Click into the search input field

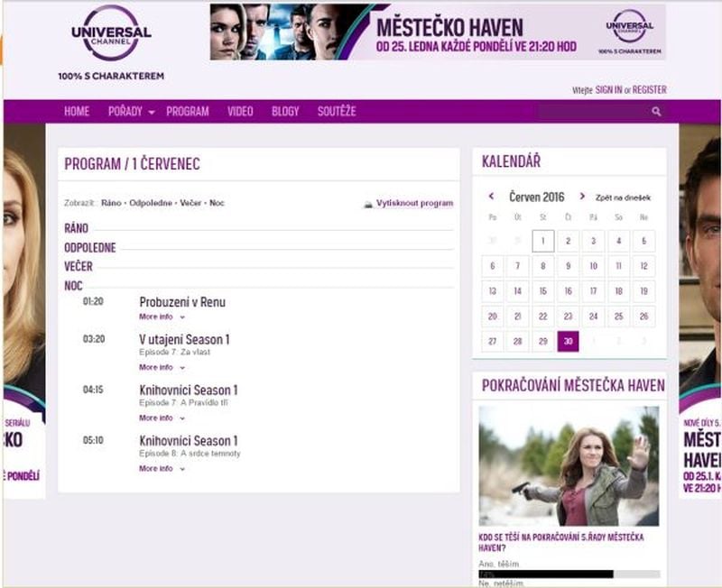click(594, 111)
